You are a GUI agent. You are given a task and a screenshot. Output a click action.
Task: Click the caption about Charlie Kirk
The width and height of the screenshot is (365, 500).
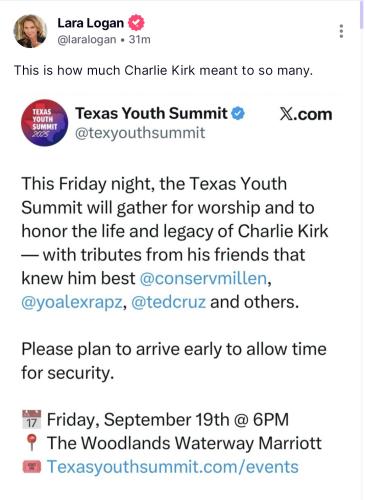[x=163, y=70]
